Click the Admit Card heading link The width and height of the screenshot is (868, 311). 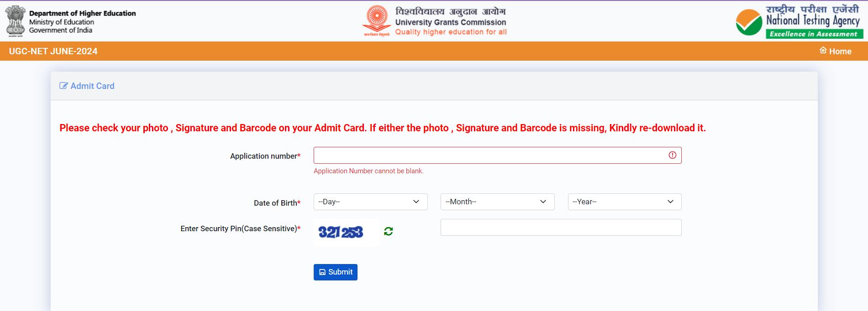(92, 86)
